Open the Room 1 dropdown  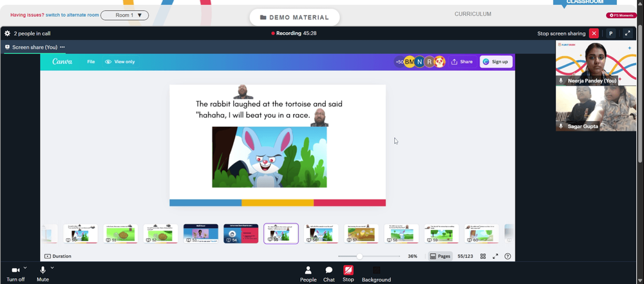[x=124, y=15]
